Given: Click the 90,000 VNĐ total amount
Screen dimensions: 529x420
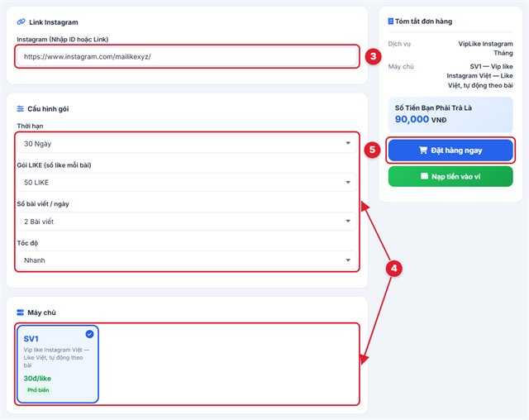Looking at the screenshot, I should [x=421, y=119].
